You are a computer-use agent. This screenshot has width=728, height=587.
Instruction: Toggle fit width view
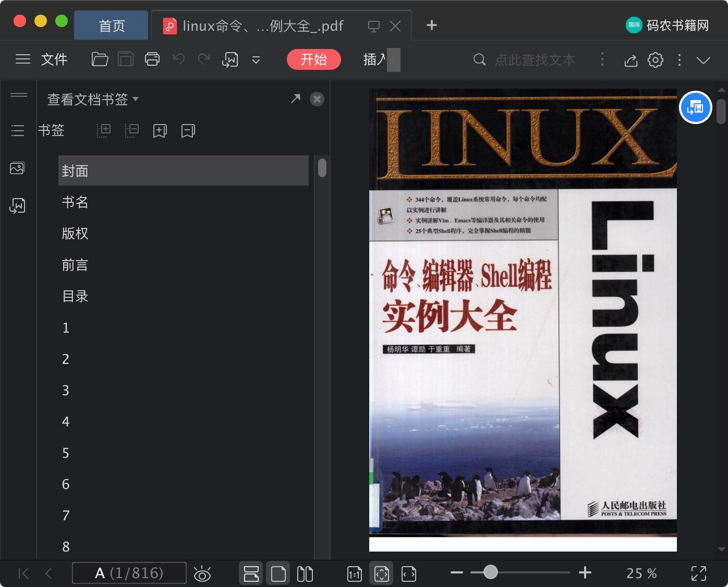pyautogui.click(x=409, y=574)
